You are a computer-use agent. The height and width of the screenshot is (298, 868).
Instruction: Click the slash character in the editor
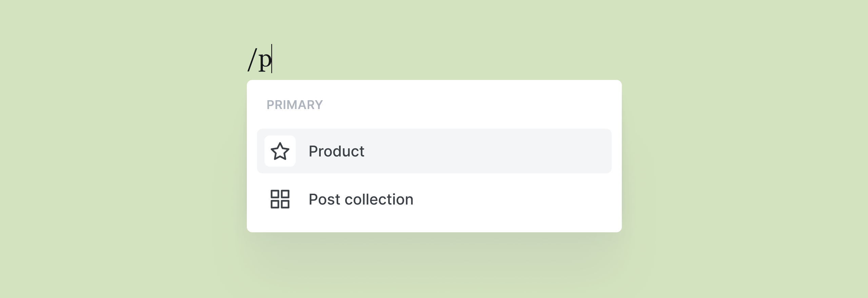pyautogui.click(x=251, y=60)
